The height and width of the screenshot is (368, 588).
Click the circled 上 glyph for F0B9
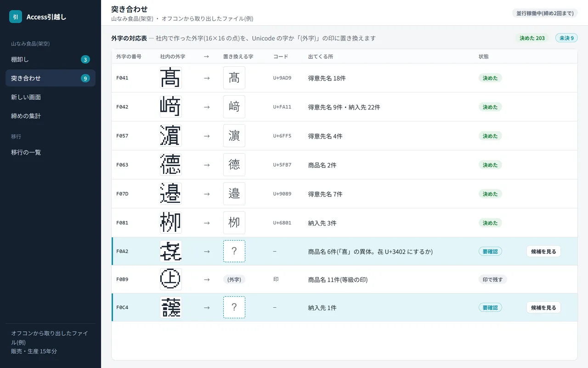(171, 279)
